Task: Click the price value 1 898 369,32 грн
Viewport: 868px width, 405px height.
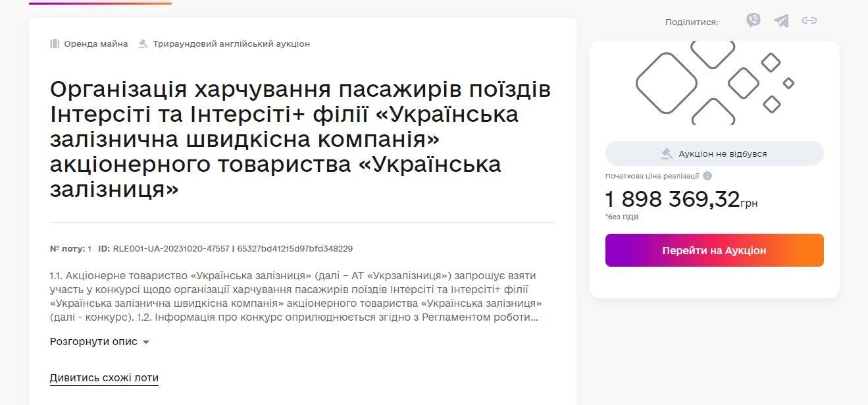Action: tap(675, 201)
